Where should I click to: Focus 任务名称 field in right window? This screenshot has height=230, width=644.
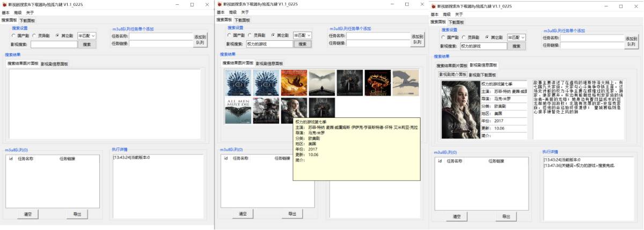(592, 38)
